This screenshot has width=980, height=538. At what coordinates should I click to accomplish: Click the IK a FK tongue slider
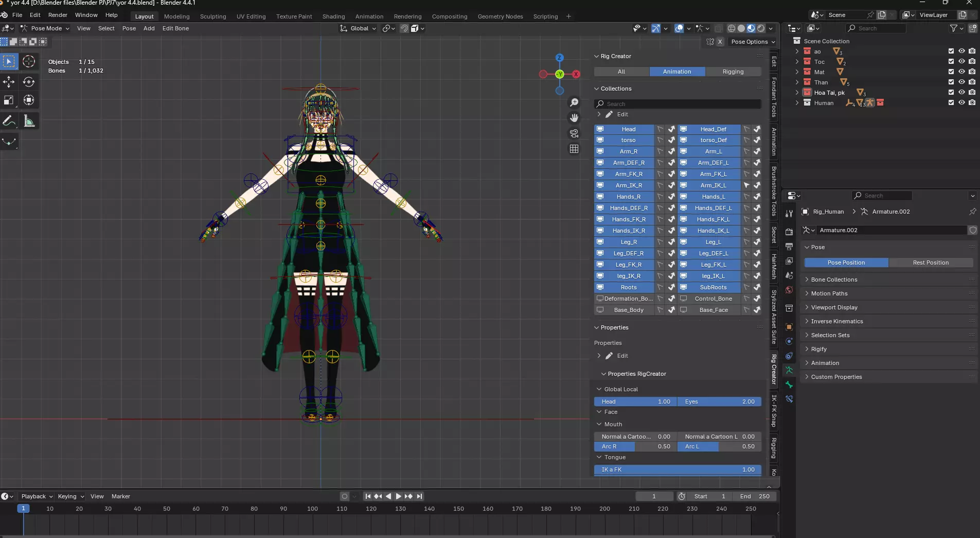pos(678,470)
